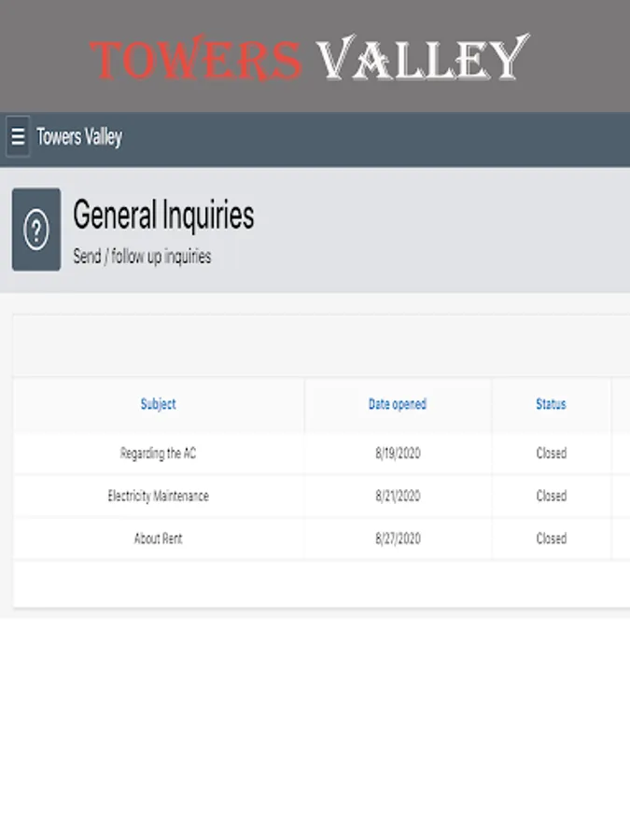
Task: Open the Electricity Maintenance inquiry
Action: tap(158, 497)
